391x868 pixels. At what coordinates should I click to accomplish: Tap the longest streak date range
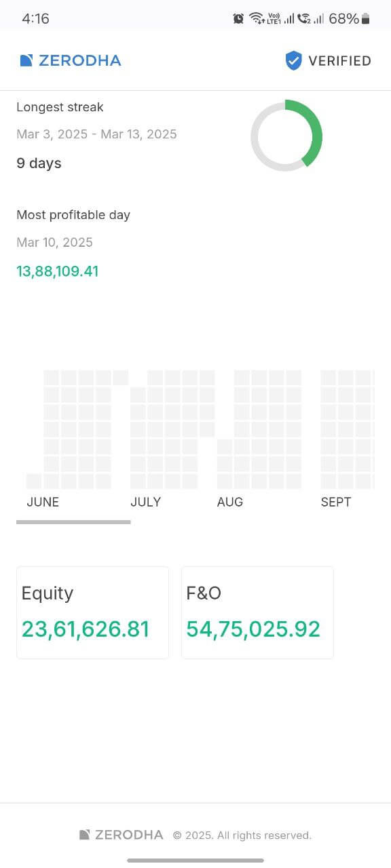pos(96,134)
